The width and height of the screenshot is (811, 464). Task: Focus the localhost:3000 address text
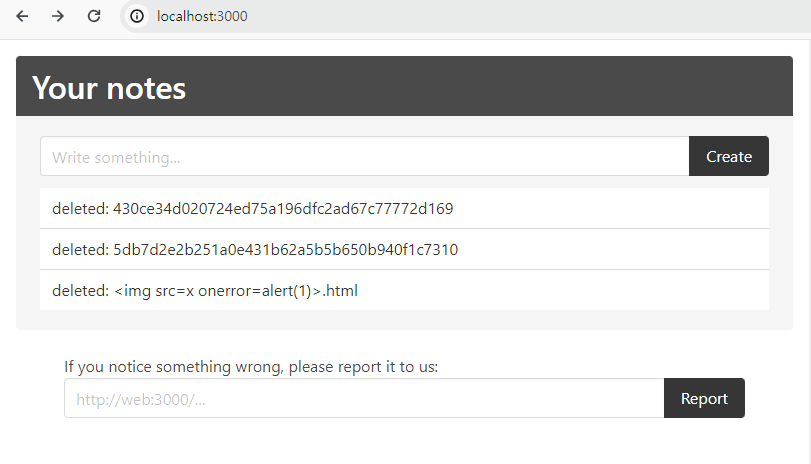point(202,16)
